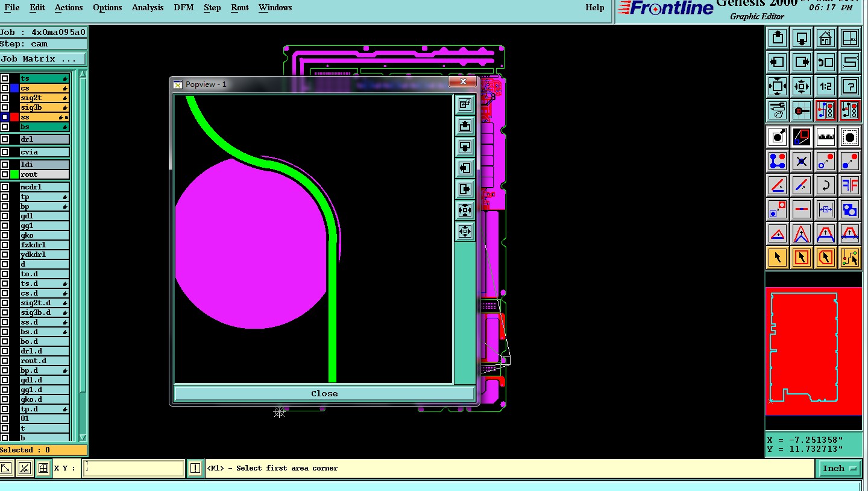Click the Popview pan down icon
The width and height of the screenshot is (868, 491).
pyautogui.click(x=465, y=147)
